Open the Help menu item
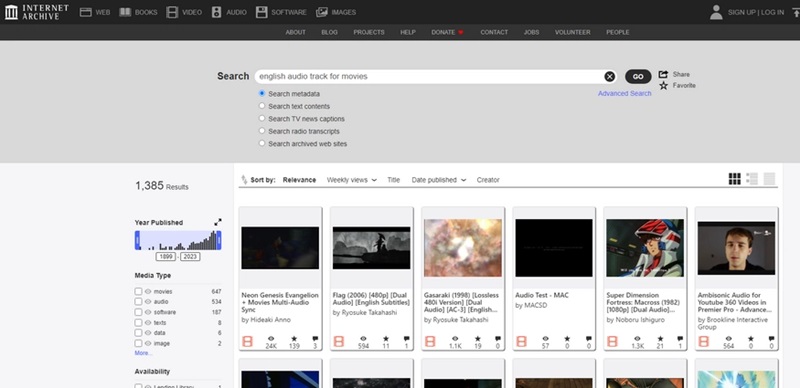This screenshot has height=388, width=800. (x=408, y=32)
